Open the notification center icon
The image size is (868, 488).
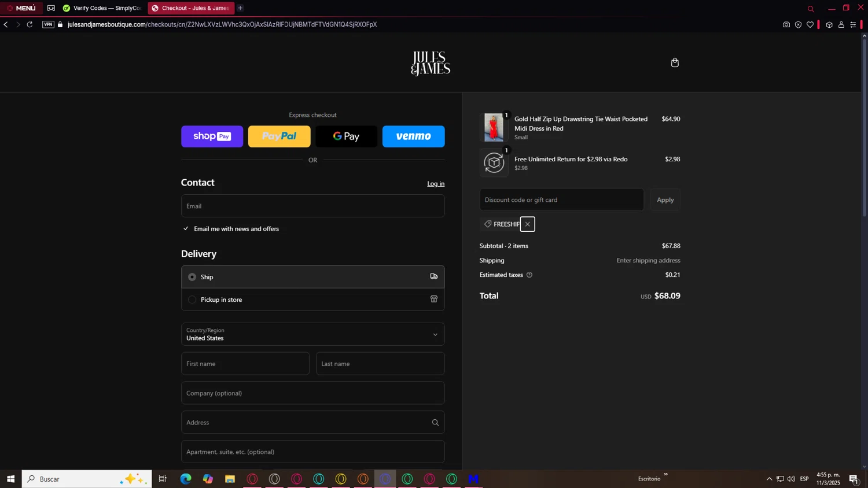(x=854, y=479)
